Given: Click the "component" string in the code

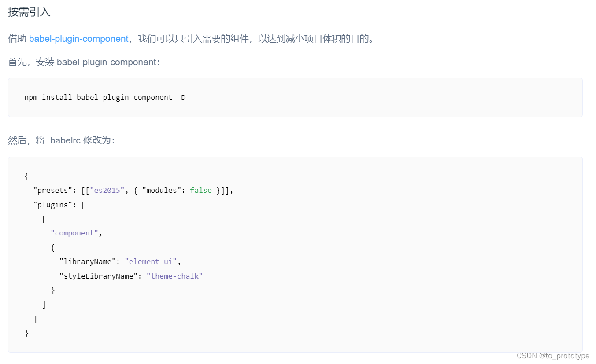Looking at the screenshot, I should pos(74,233).
